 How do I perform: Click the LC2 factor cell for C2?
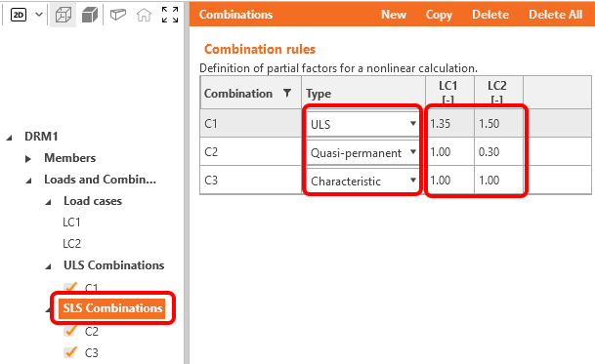[x=498, y=152]
